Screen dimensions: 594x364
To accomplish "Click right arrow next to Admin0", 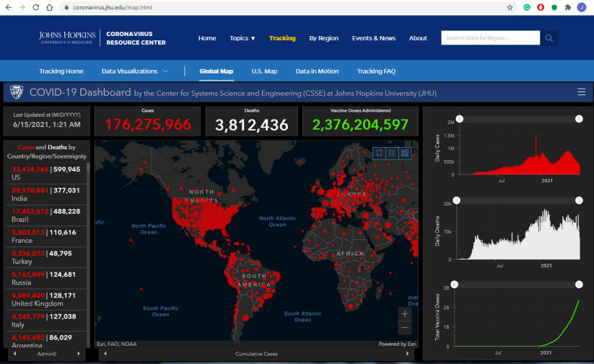I will [79, 354].
